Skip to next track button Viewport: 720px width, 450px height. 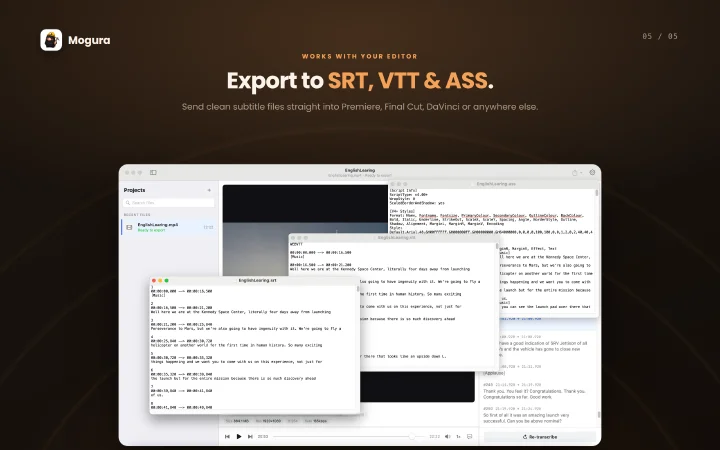250,437
